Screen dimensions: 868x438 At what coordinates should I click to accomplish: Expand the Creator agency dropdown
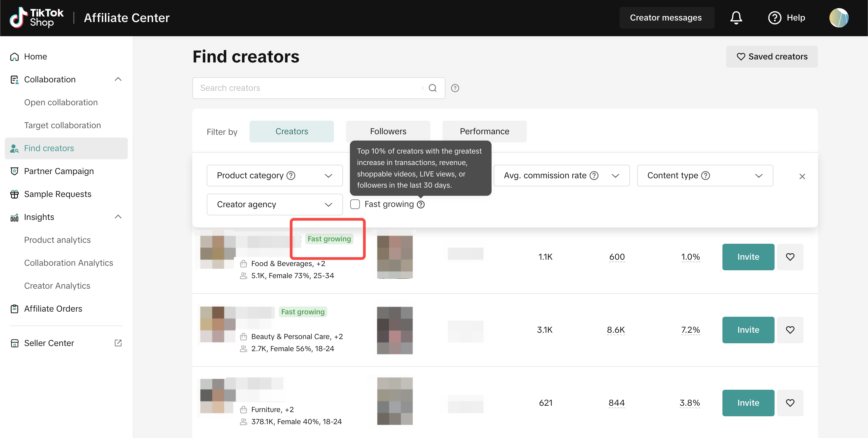[274, 204]
